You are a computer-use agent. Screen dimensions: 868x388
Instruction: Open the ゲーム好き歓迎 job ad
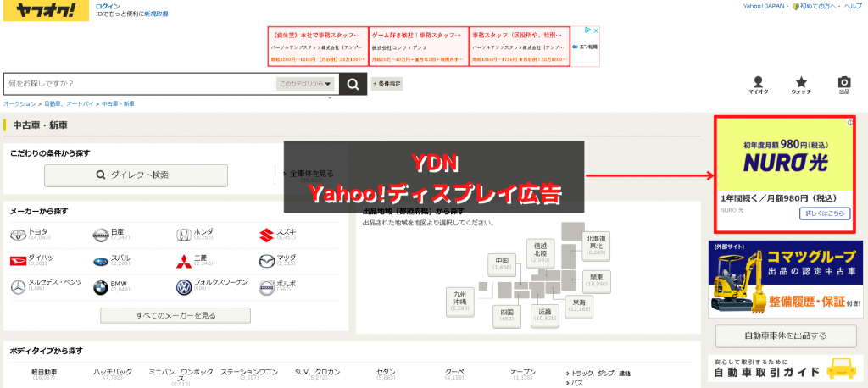(419, 47)
